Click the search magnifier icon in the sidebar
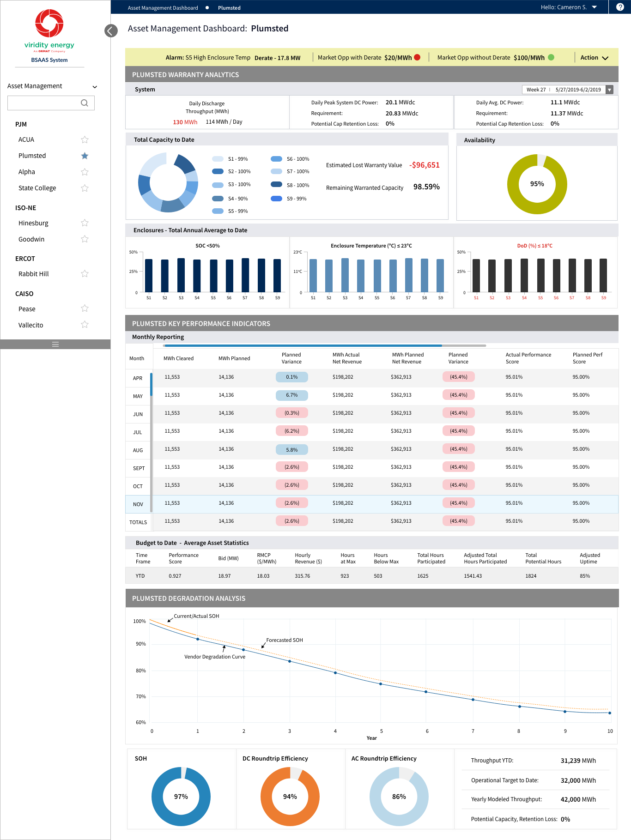 coord(84,103)
